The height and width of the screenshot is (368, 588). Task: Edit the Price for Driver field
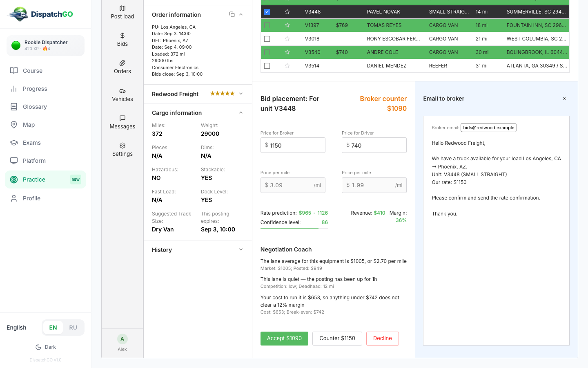[374, 145]
